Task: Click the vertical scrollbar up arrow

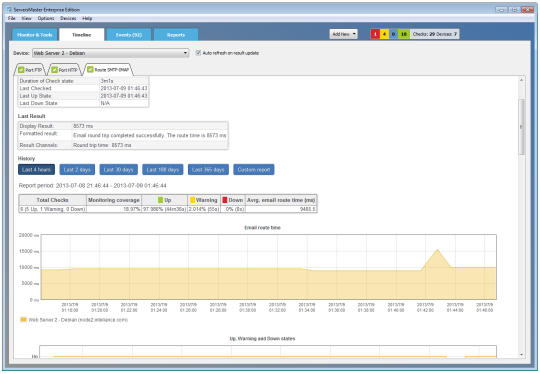Action: 521,80
